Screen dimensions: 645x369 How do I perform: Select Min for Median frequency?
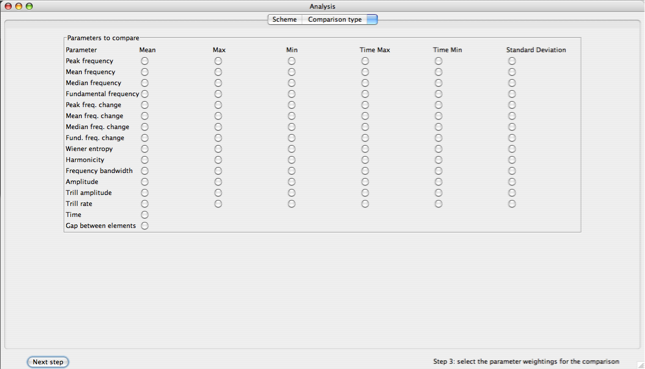291,83
